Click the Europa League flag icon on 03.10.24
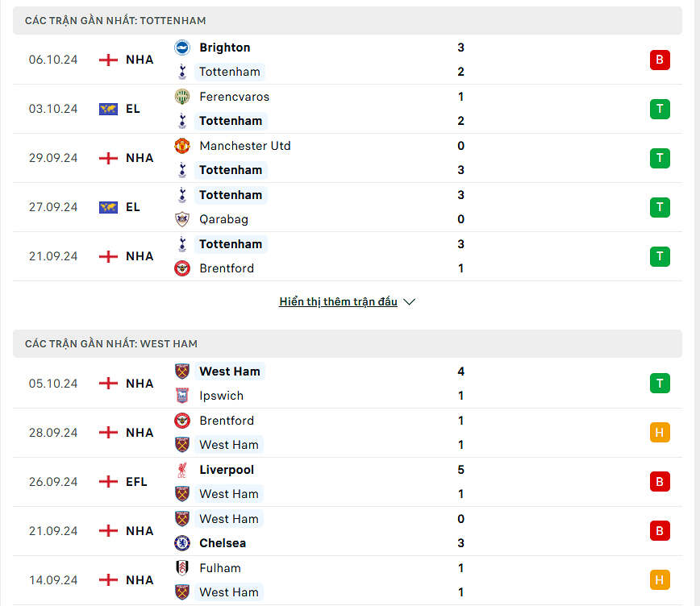This screenshot has width=700, height=606. click(x=108, y=109)
